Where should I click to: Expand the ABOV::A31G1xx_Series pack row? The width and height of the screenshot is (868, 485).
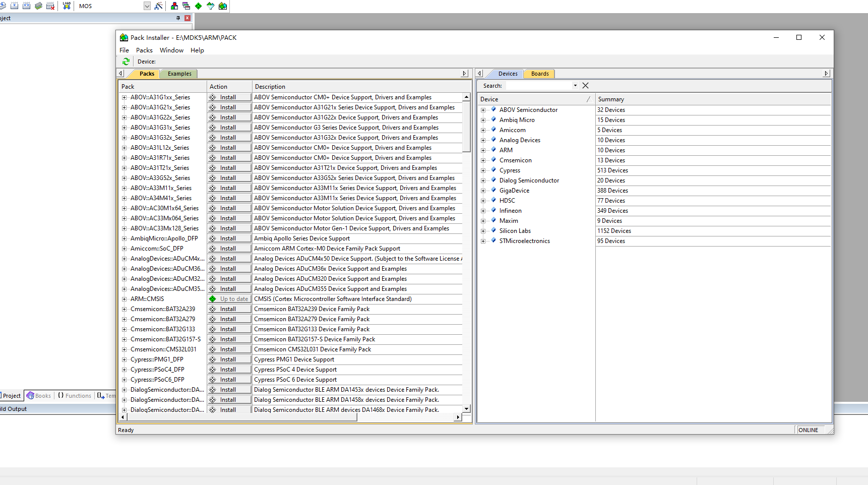point(125,97)
